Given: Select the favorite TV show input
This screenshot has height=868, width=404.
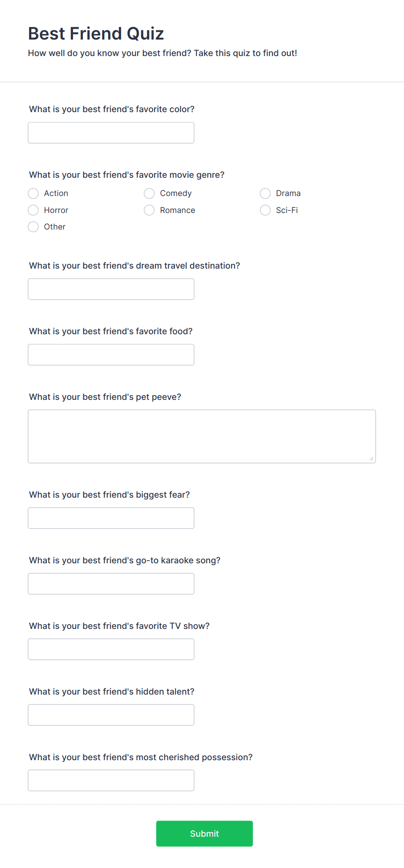Looking at the screenshot, I should (x=111, y=649).
